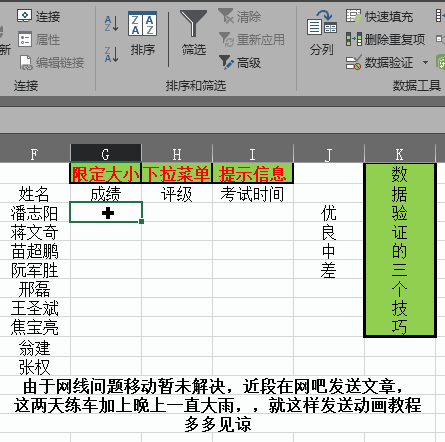Expand the 数据验证 dropdown arrow

click(425, 62)
